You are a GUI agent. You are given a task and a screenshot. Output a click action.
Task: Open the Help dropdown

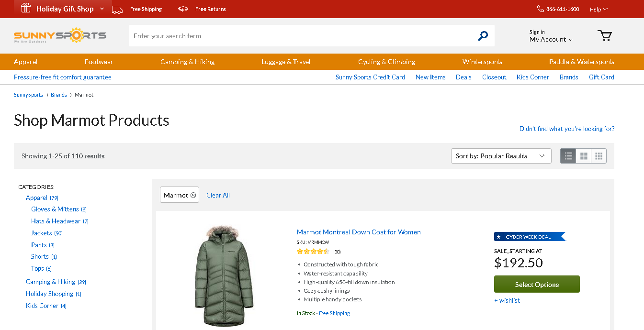599,9
